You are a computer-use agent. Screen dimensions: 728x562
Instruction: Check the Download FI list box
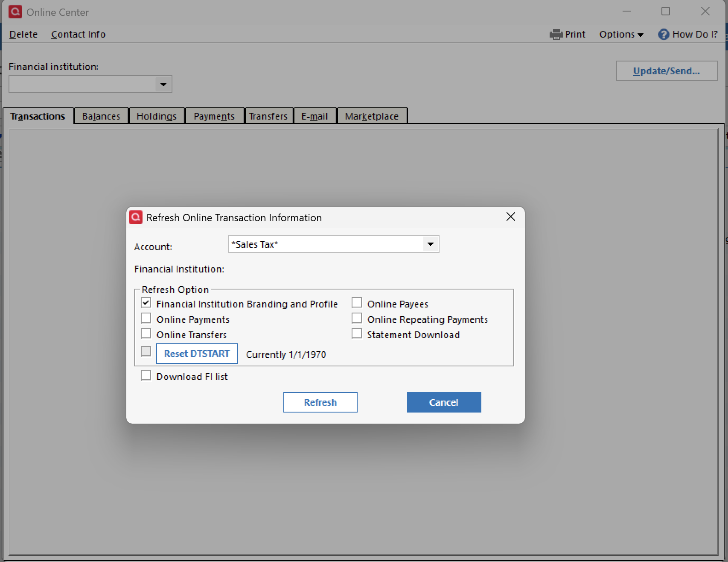coord(146,375)
